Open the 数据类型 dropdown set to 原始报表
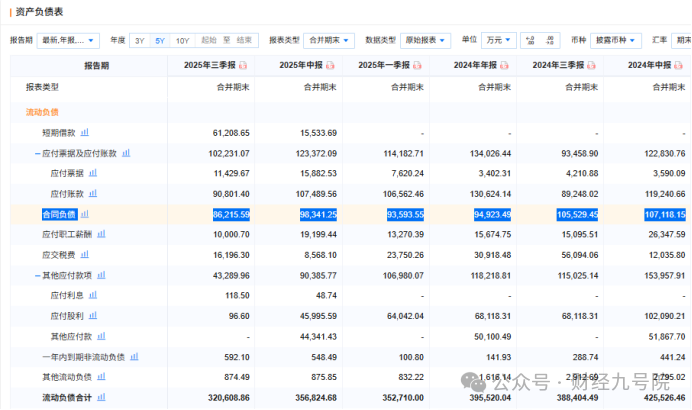Viewport: 692px width, 410px height. (425, 40)
